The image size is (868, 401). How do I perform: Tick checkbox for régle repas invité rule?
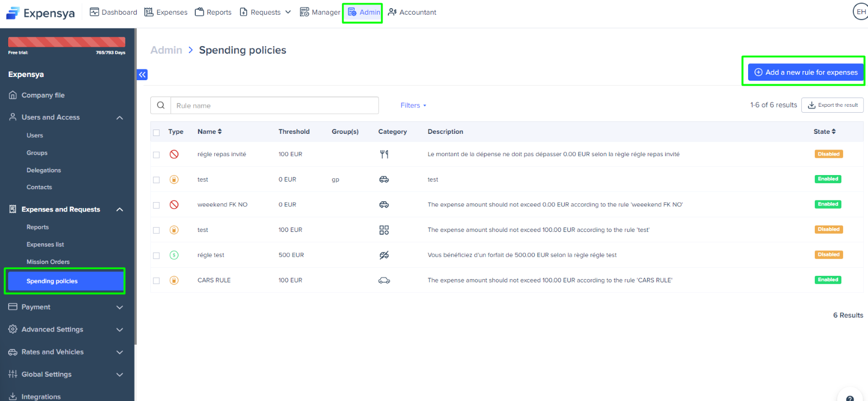coord(156,154)
